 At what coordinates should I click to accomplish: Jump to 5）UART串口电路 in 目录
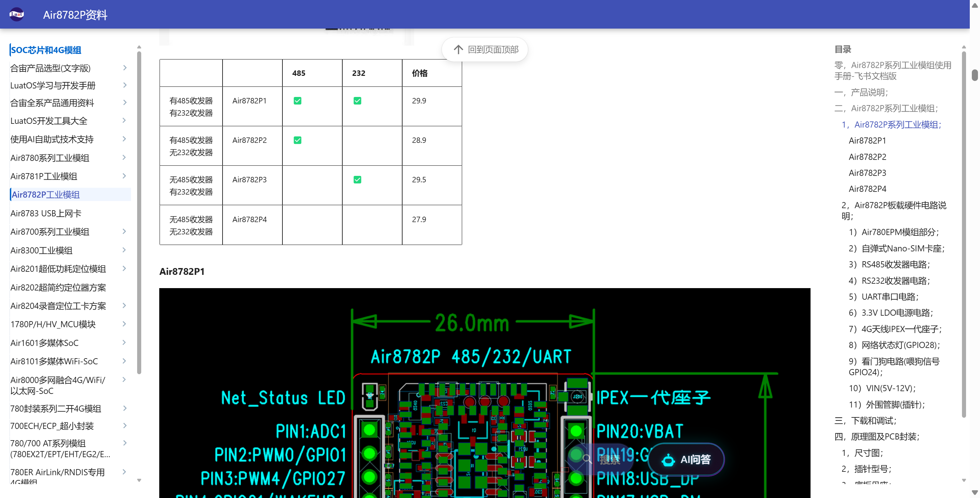884,297
